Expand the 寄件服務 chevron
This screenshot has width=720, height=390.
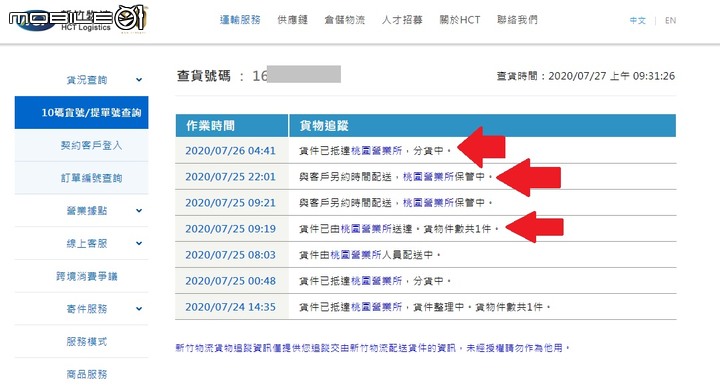pos(139,309)
